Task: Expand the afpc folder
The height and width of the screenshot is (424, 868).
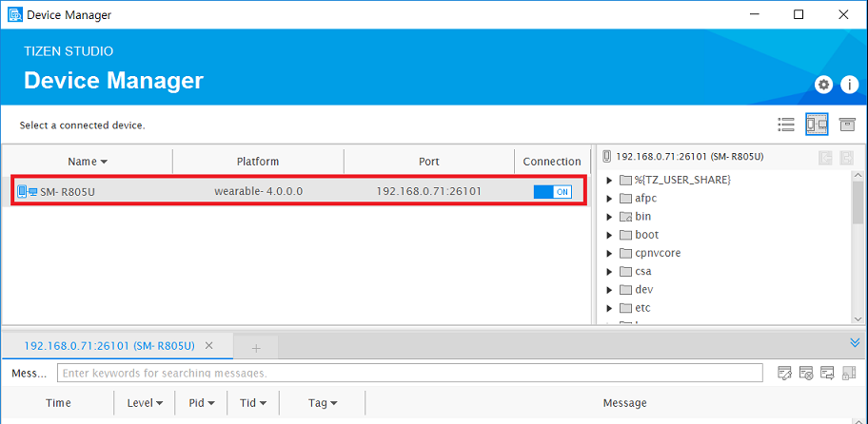Action: click(610, 199)
